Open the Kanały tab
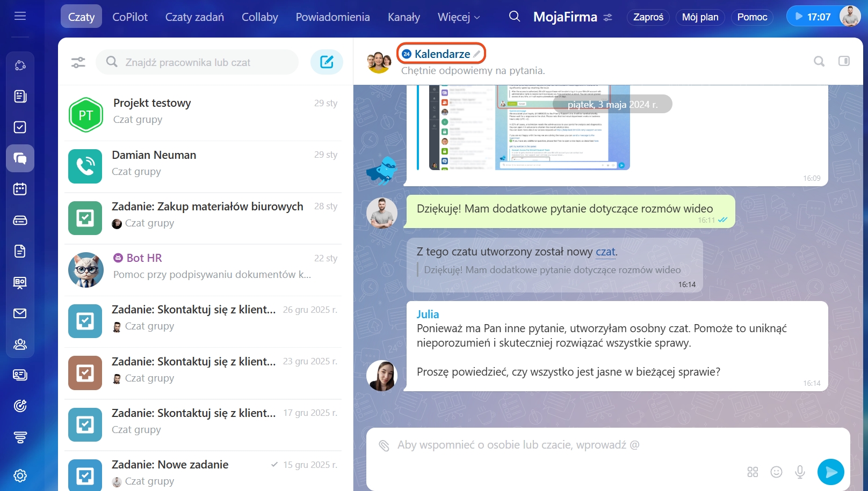Image resolution: width=868 pixels, height=491 pixels. [403, 17]
